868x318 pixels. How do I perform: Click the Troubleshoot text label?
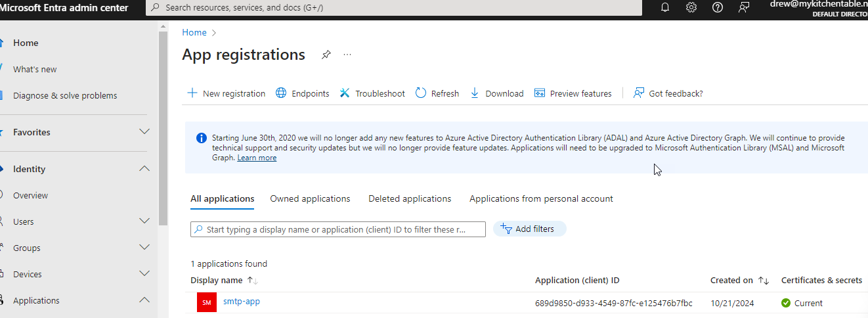[380, 93]
